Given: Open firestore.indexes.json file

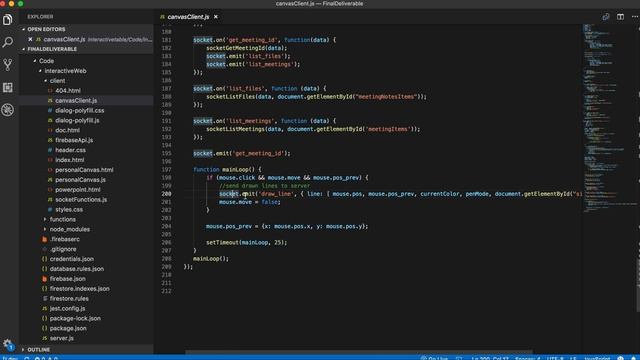Looking at the screenshot, I should pos(79,289).
